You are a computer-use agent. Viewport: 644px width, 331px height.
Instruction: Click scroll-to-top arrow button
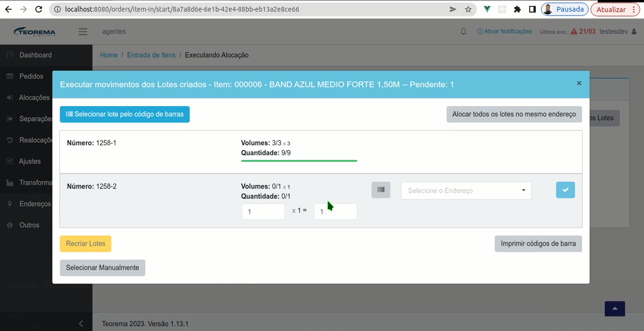coord(615,309)
